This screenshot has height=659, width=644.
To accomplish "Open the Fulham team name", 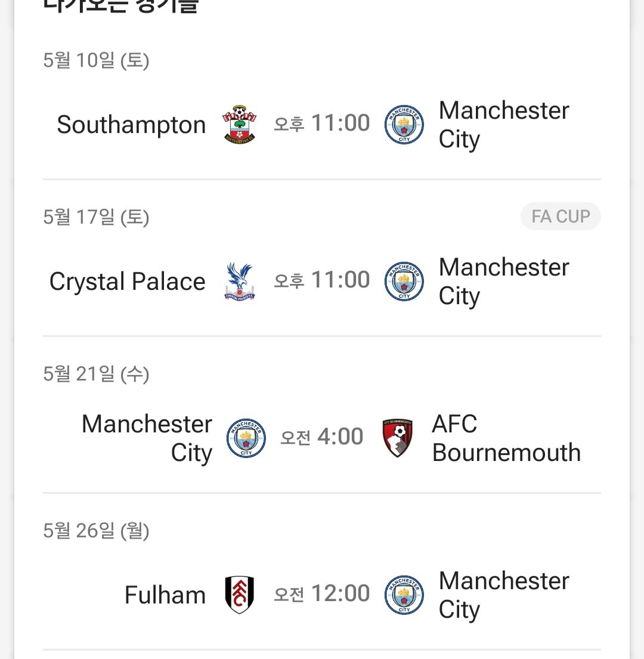I will [165, 595].
